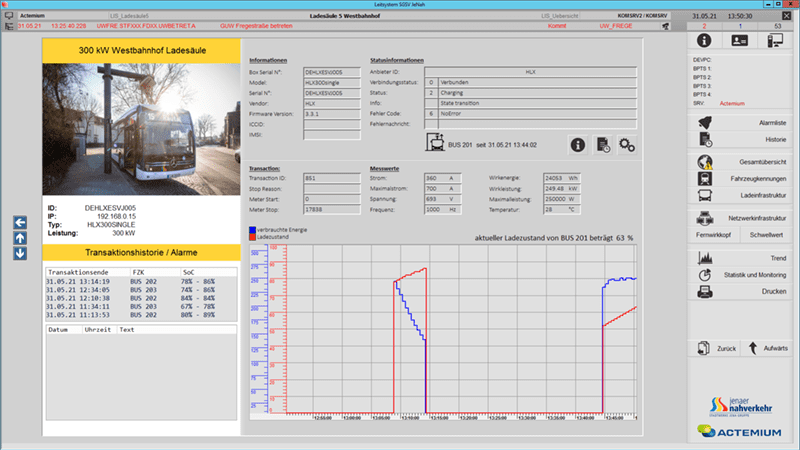
Task: Open the charger log history document icon
Action: pos(602,145)
